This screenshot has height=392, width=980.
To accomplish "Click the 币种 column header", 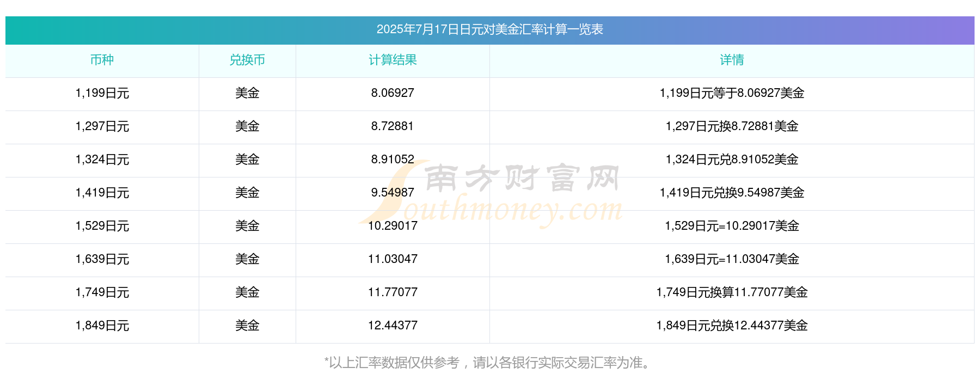I will click(102, 60).
